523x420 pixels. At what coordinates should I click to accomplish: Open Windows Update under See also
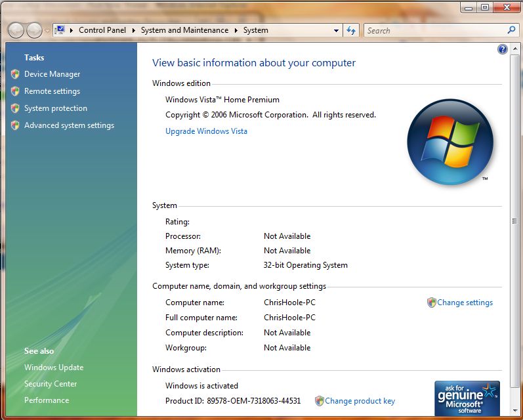[x=54, y=367]
